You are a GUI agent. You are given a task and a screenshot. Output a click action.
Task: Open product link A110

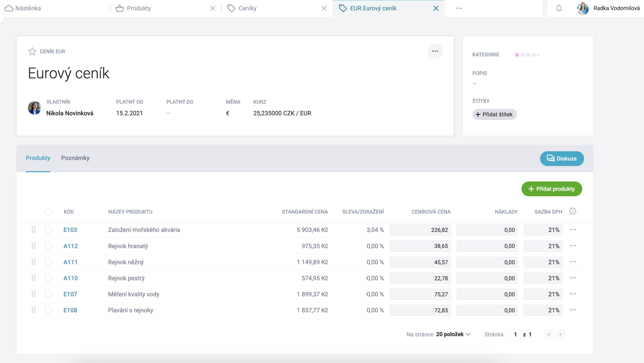click(x=71, y=278)
